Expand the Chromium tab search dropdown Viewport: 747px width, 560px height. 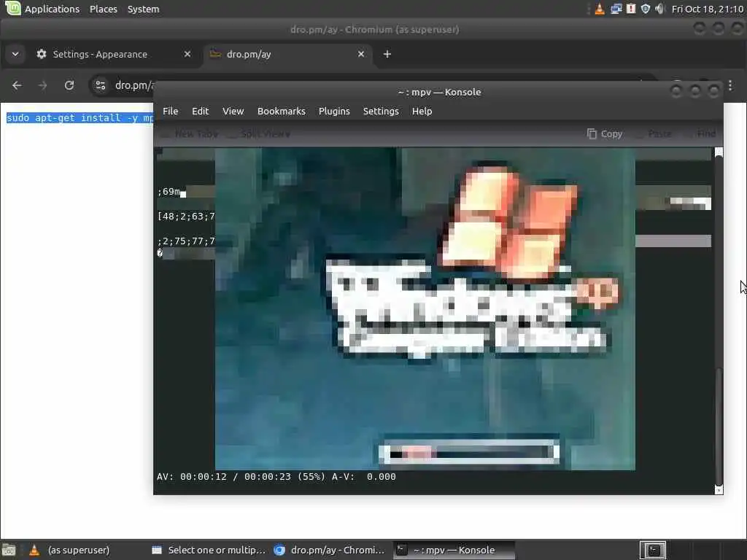(15, 54)
